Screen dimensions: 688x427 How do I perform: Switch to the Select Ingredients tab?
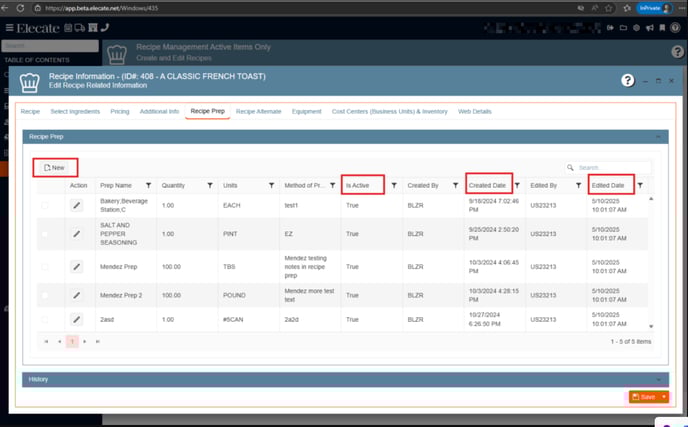(73, 111)
